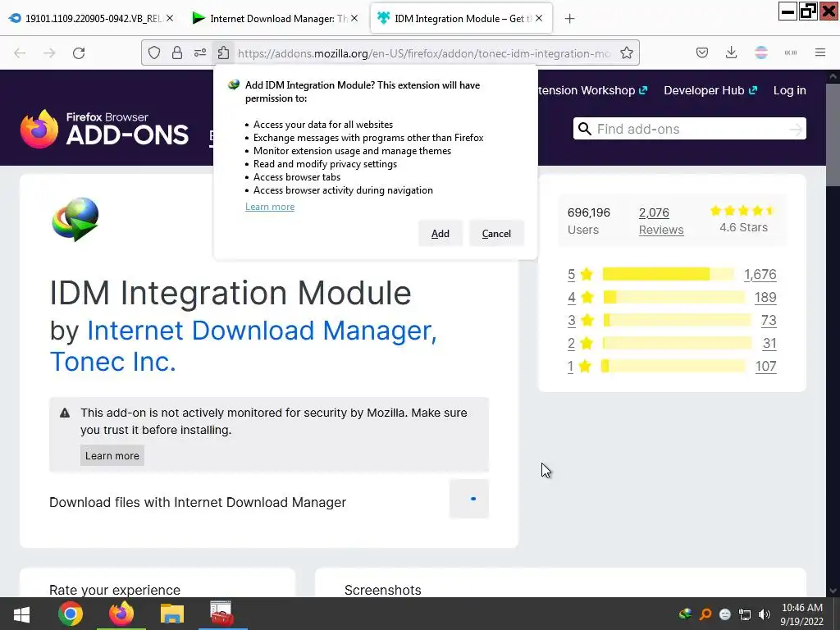The height and width of the screenshot is (630, 840).
Task: Click the extension puzzle icon in address bar
Action: click(x=223, y=53)
